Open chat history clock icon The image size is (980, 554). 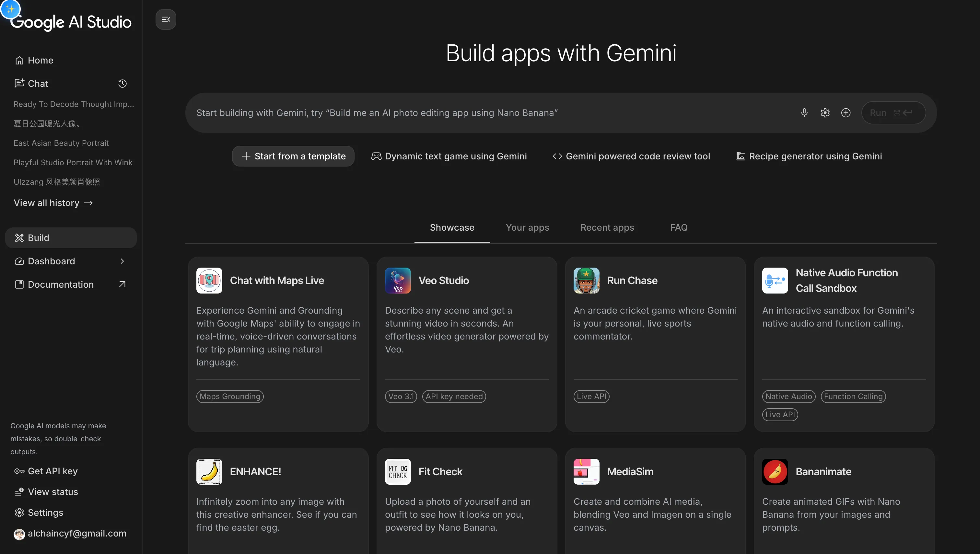(x=122, y=83)
